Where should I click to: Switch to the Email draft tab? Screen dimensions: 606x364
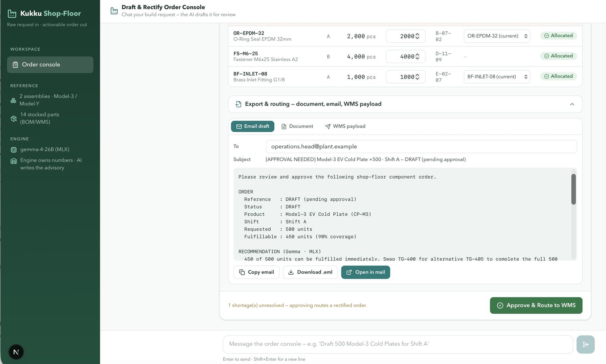coord(253,126)
